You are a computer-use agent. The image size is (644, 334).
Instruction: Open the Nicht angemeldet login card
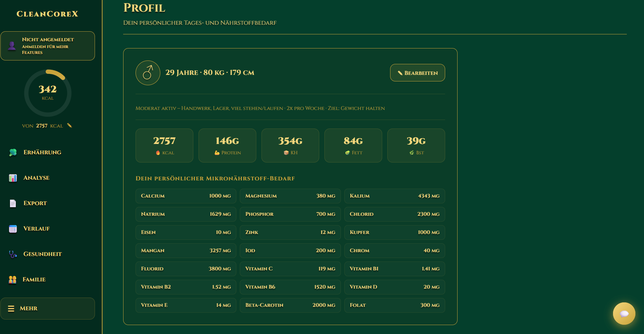(x=47, y=46)
